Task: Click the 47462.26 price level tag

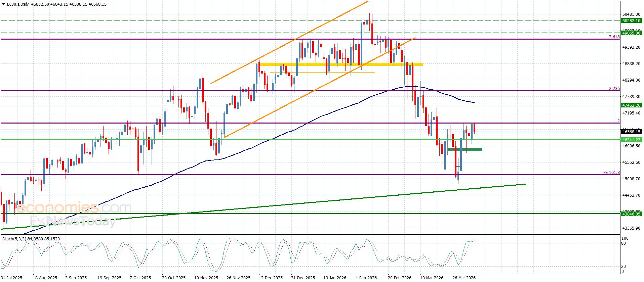Action: pos(631,105)
